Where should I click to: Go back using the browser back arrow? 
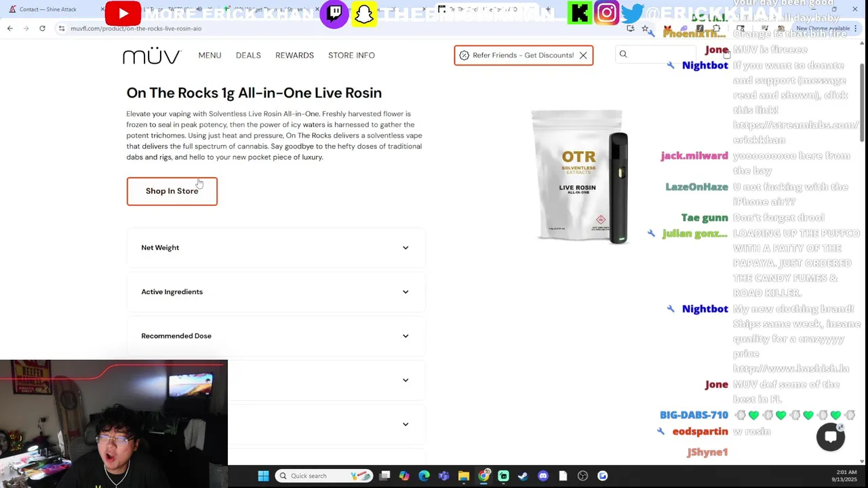point(9,28)
